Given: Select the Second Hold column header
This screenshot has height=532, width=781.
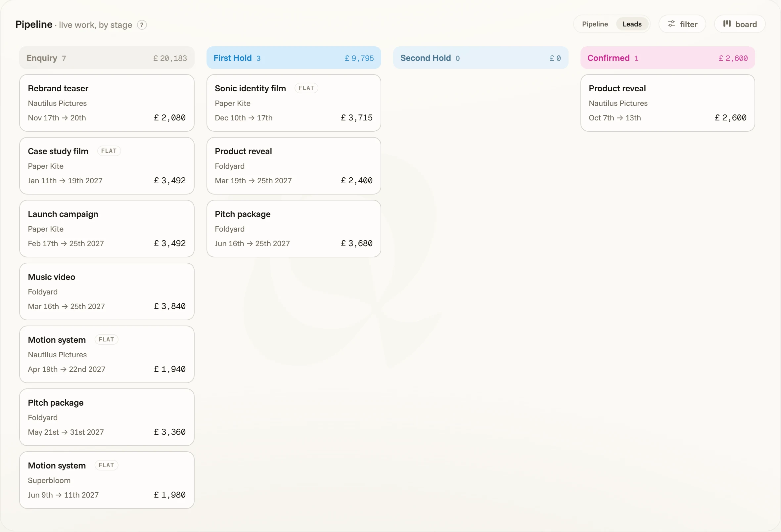Looking at the screenshot, I should 481,58.
